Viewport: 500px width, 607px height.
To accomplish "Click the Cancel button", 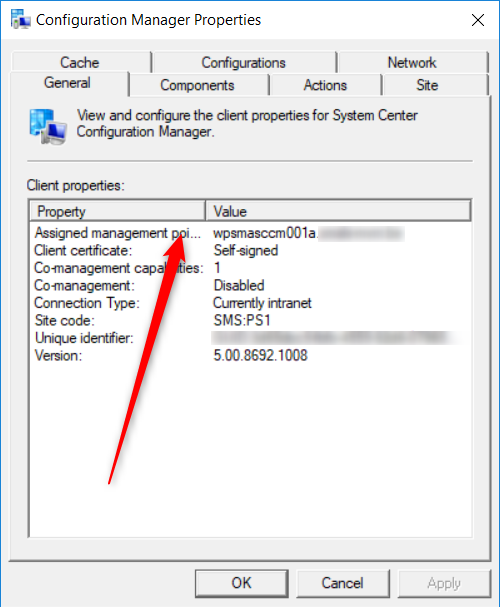I will click(x=343, y=583).
